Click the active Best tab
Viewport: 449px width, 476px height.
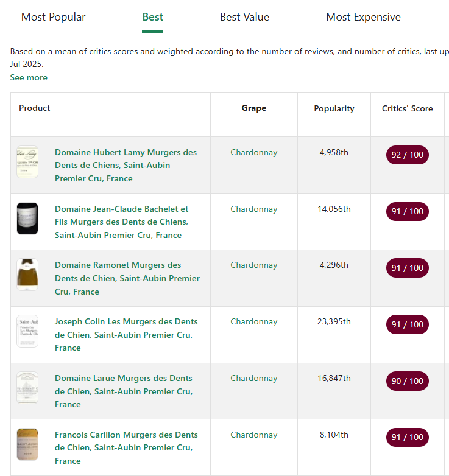(x=152, y=17)
